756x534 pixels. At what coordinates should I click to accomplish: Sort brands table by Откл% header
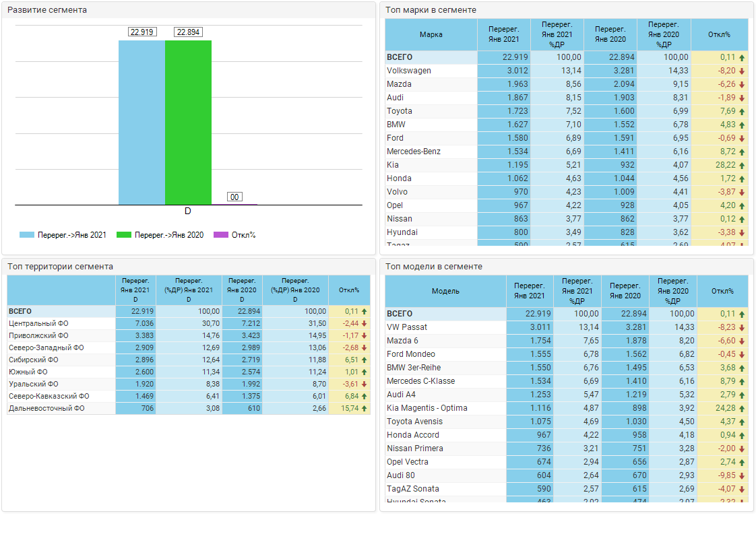pos(719,34)
